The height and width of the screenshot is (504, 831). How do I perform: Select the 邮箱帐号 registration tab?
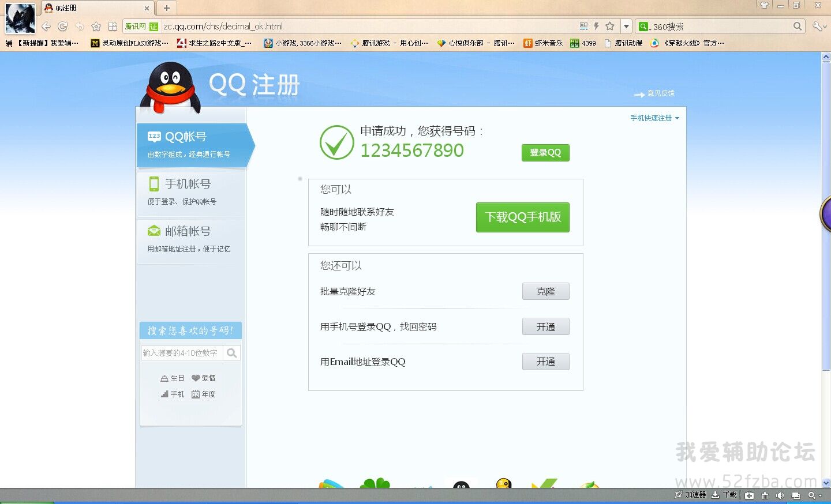pyautogui.click(x=191, y=240)
